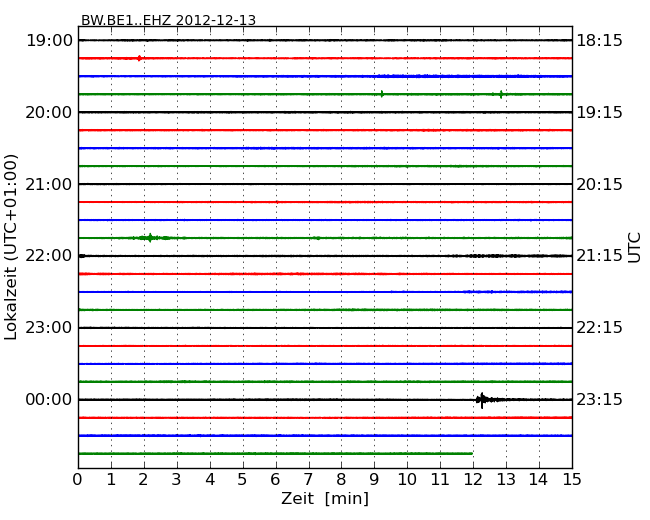The image size is (650, 520).
Task: Pick the x-axis tick label 5
Action: click(242, 479)
